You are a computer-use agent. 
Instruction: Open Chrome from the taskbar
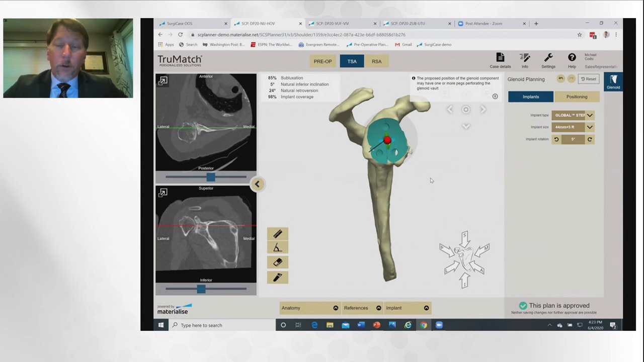[424, 325]
